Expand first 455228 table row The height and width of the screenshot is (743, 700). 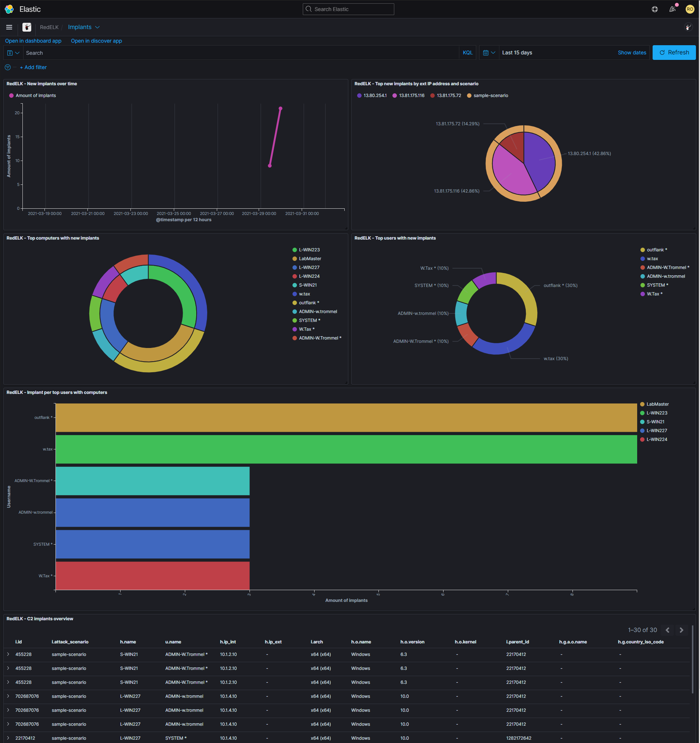tap(8, 654)
